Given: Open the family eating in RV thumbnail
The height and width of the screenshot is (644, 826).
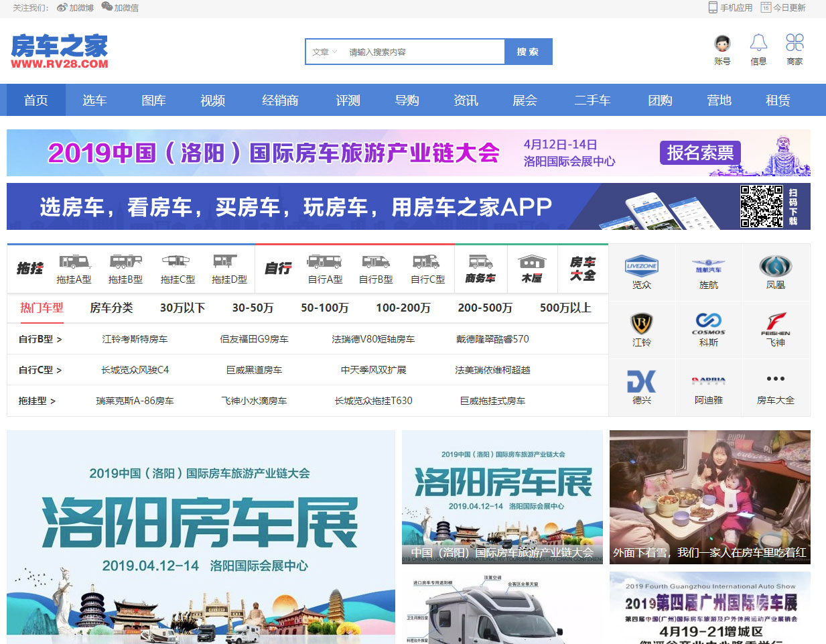Looking at the screenshot, I should 709,497.
